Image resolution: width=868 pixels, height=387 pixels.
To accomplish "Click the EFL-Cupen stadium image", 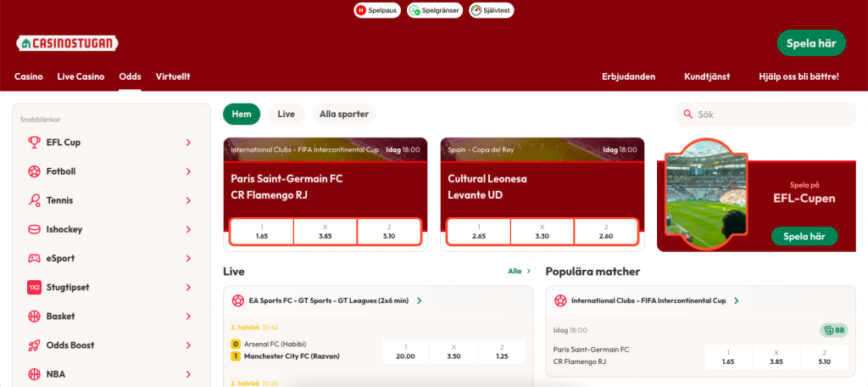I will tap(706, 194).
